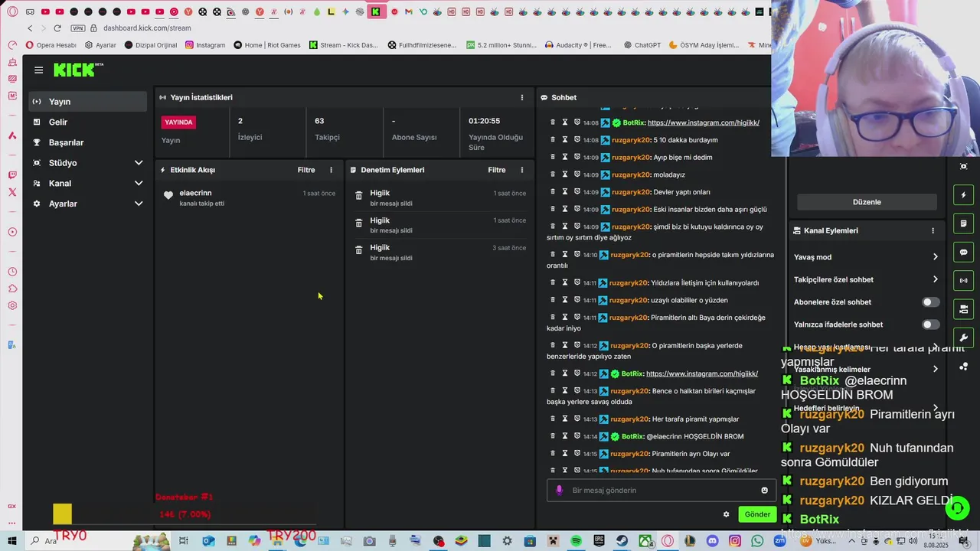This screenshot has height=551, width=980.
Task: Expand the Stüdyo sidebar menu
Action: (87, 163)
